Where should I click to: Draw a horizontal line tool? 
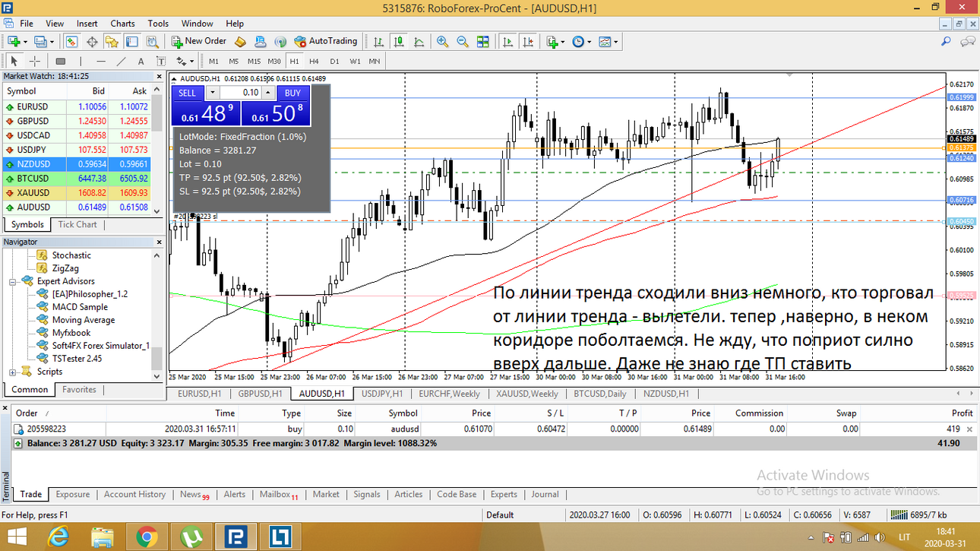100,61
